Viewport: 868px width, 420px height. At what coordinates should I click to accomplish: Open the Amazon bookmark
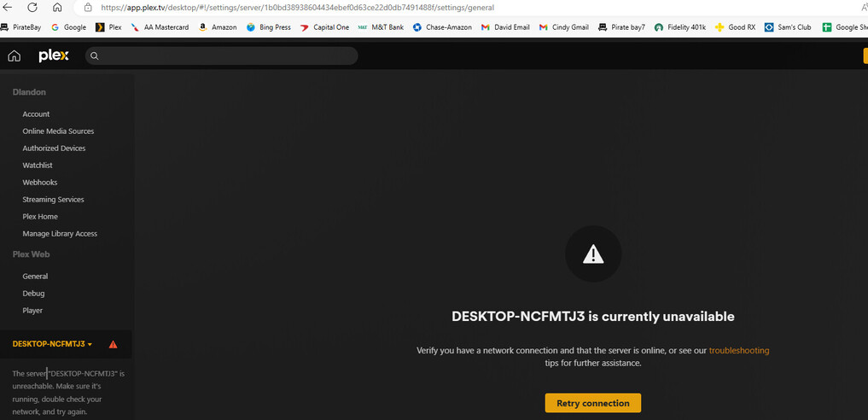[x=218, y=27]
